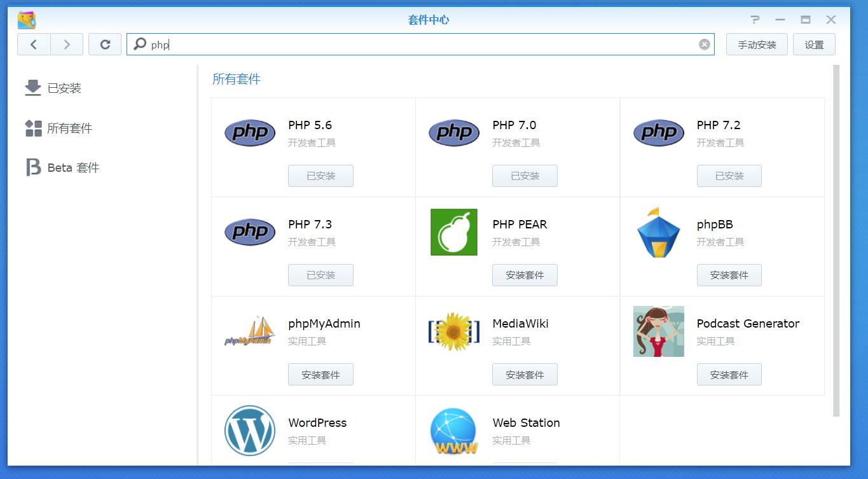868x479 pixels.
Task: Install the phpBB package
Action: (x=729, y=275)
